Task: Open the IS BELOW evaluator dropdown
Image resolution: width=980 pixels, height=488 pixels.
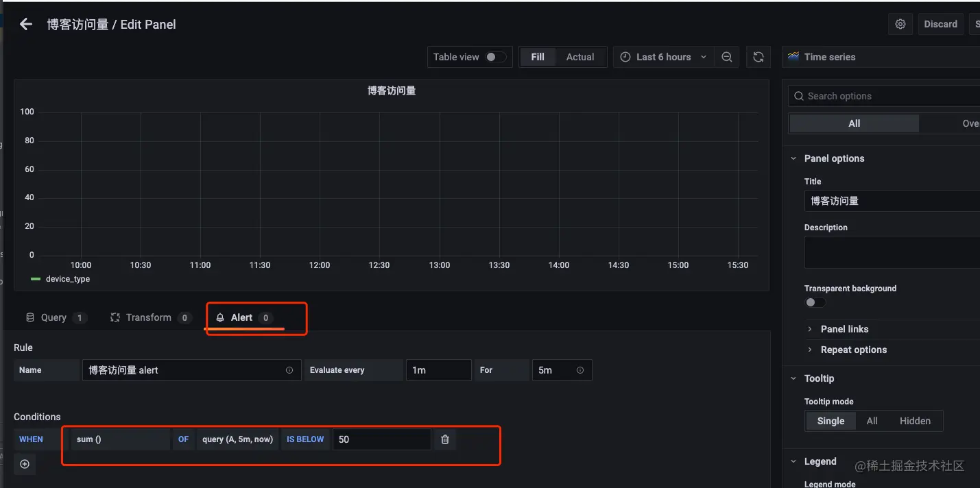Action: (x=305, y=439)
